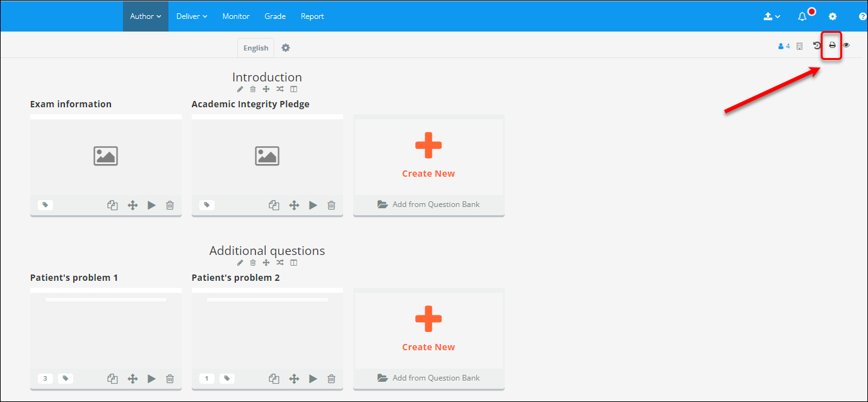Edit the Introduction section title with the pencil
The height and width of the screenshot is (402, 868).
[240, 89]
